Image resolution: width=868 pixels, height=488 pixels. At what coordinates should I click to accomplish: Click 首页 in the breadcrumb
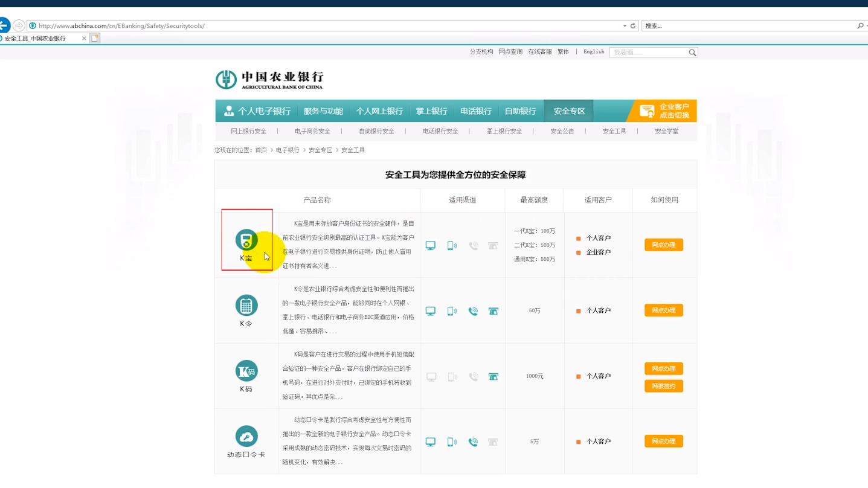tap(261, 150)
